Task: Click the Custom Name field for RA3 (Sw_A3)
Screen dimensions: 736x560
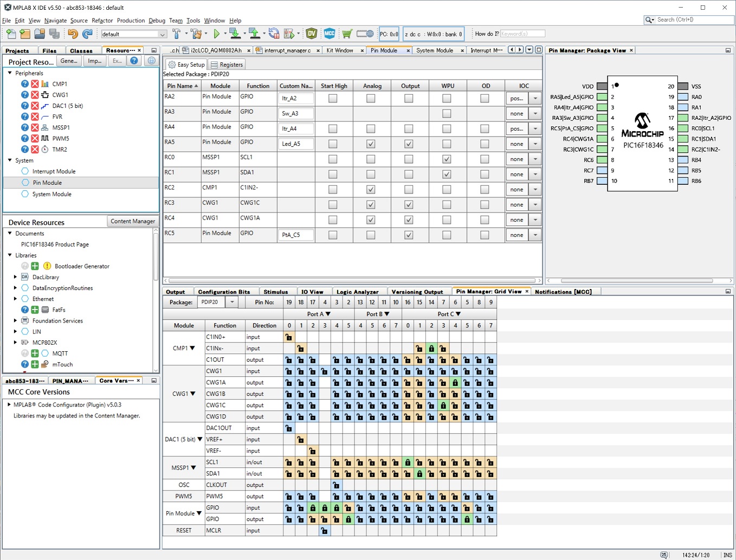Action: pos(296,113)
